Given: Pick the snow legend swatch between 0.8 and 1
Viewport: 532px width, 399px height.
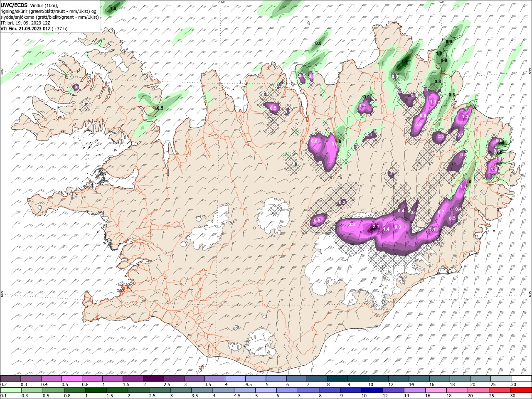Looking at the screenshot, I should point(92,379).
